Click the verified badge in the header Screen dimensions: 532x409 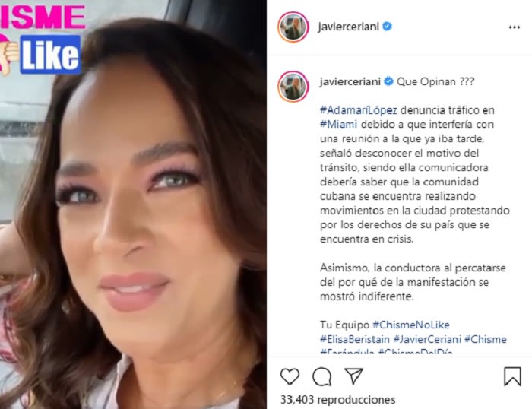point(388,26)
